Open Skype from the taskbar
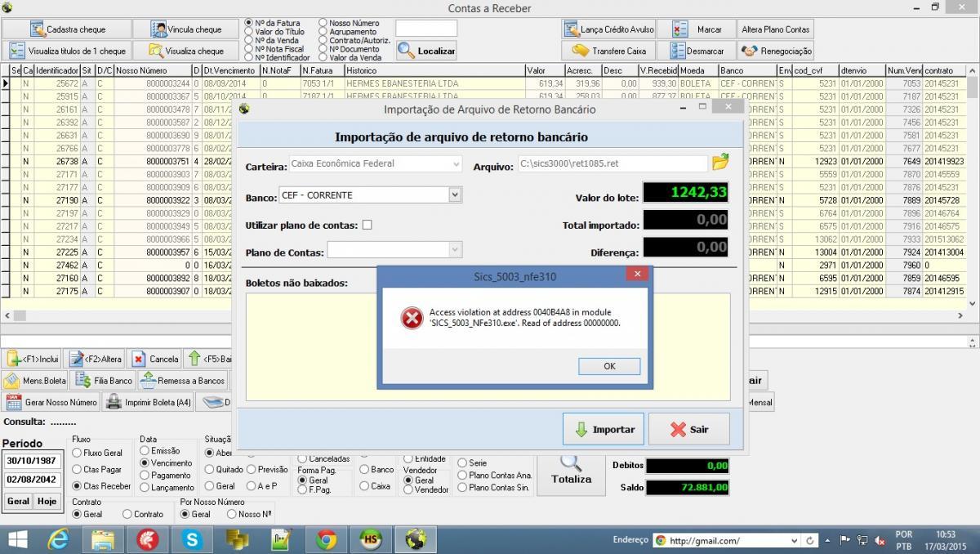The image size is (980, 554). [x=192, y=539]
